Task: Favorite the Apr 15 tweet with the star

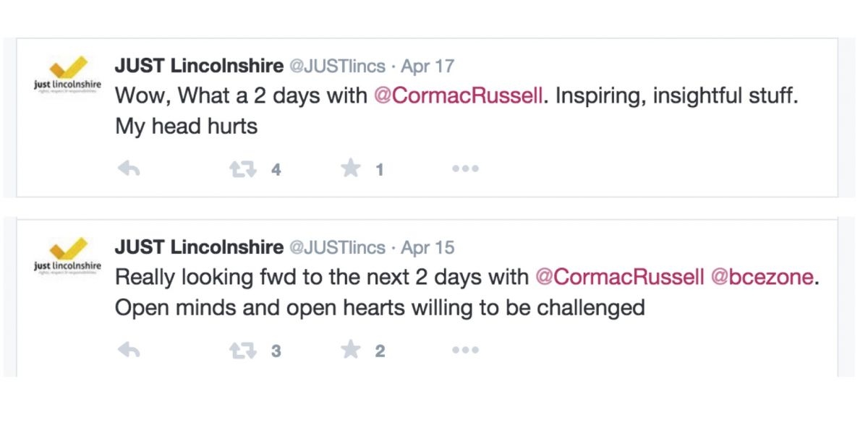Action: pos(351,350)
